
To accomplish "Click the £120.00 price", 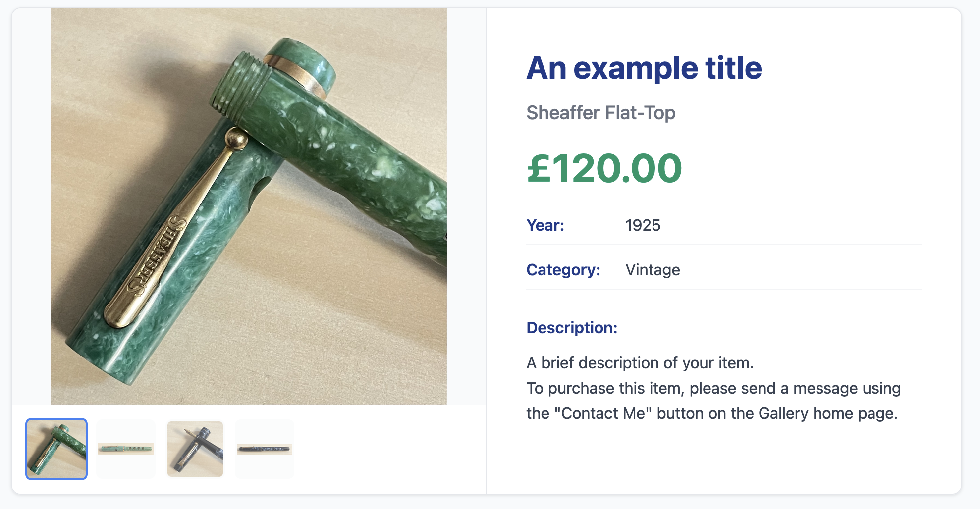I will point(604,169).
